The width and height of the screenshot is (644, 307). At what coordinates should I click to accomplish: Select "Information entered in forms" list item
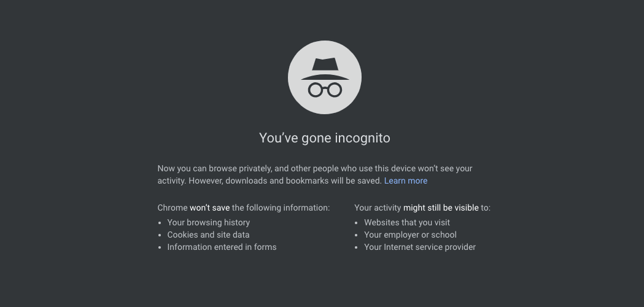tap(222, 247)
